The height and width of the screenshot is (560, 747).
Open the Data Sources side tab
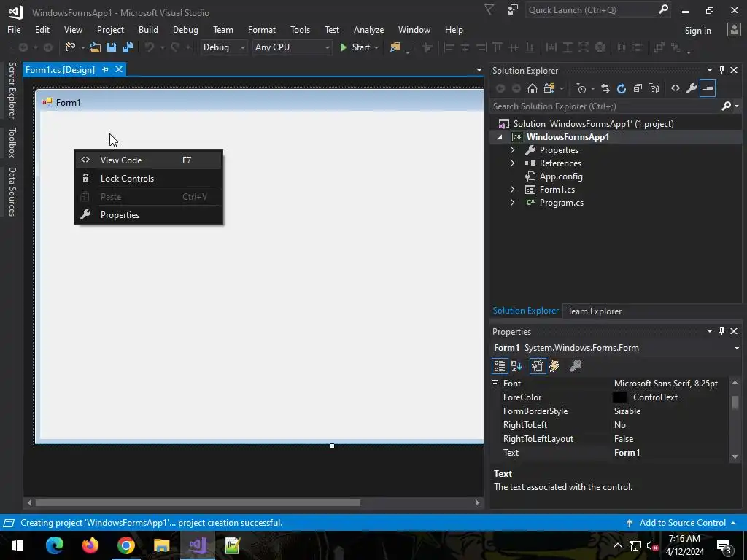[12, 192]
